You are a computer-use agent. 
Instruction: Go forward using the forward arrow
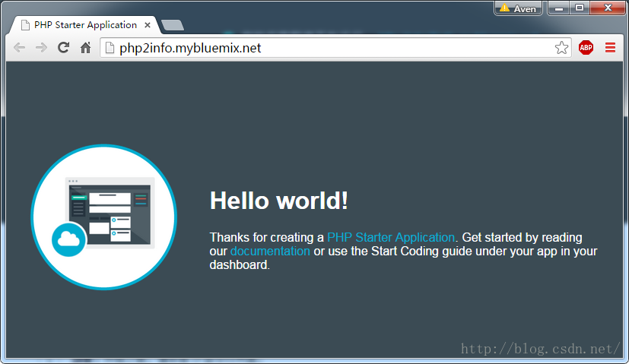[41, 48]
